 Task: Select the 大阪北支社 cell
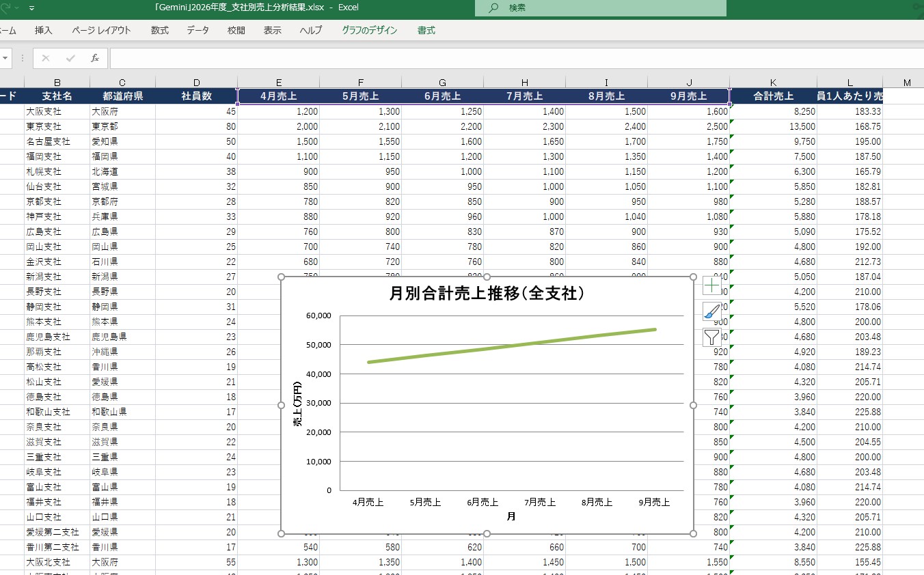coord(57,562)
